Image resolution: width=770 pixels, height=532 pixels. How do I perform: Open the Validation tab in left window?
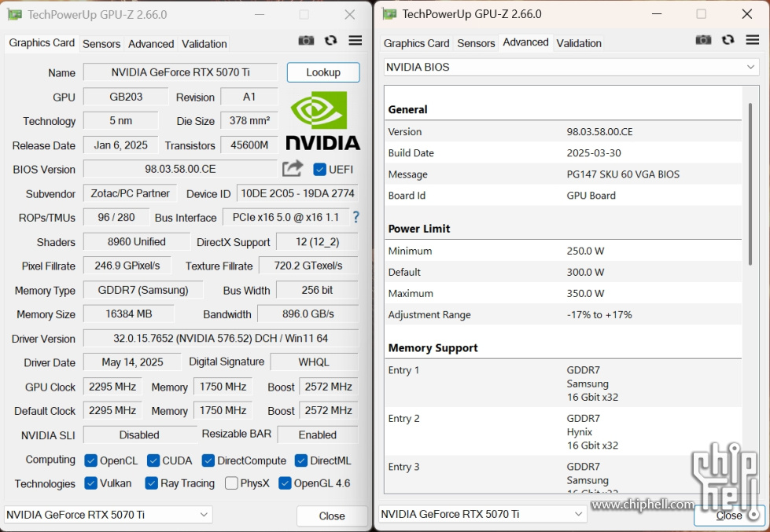204,44
